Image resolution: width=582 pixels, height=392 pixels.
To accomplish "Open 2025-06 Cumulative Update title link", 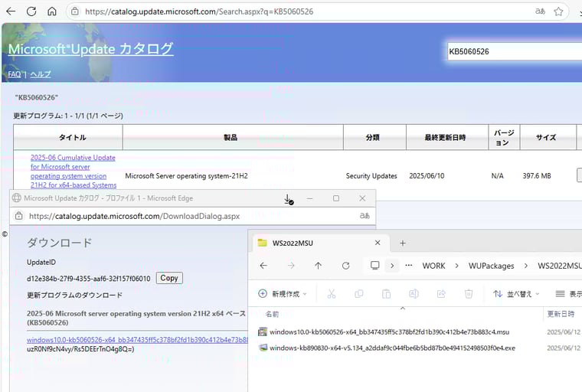I will [x=73, y=171].
